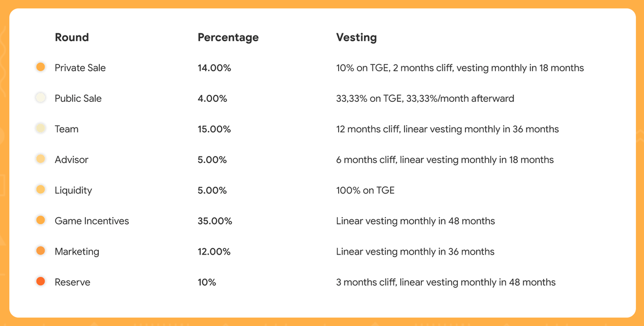This screenshot has height=326, width=644.
Task: Click the Team 15.00% value
Action: [214, 129]
